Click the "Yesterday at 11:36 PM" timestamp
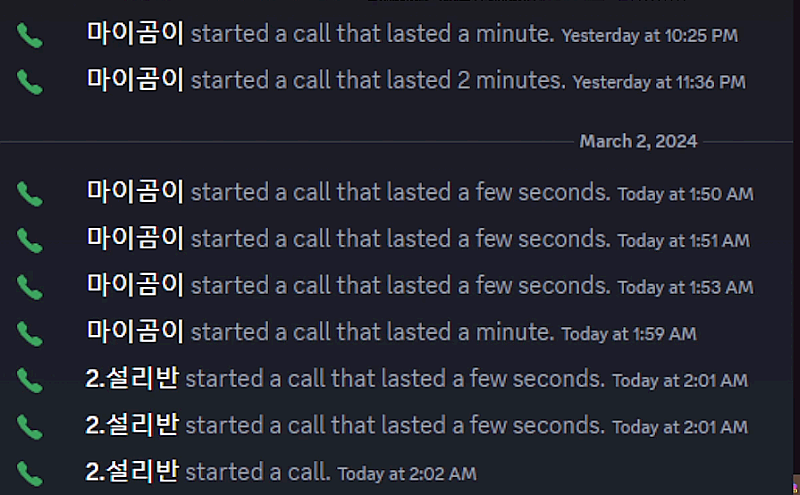This screenshot has height=495, width=800. (x=659, y=82)
